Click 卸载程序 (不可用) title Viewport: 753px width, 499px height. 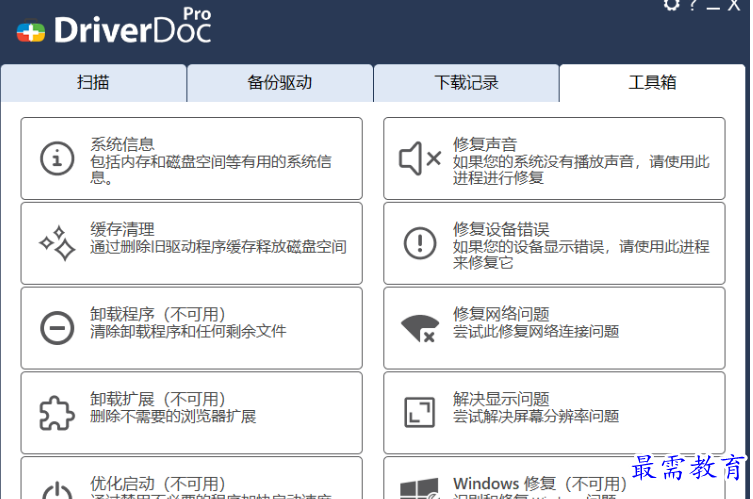coord(158,314)
